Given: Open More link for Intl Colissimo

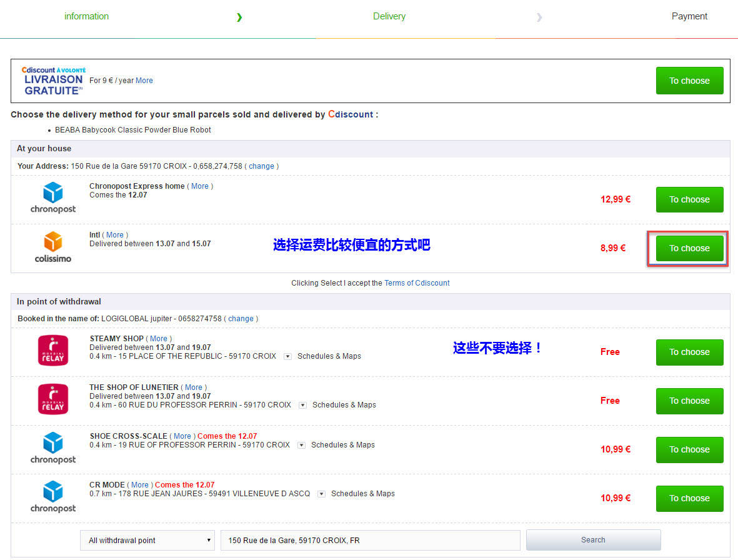Looking at the screenshot, I should click(115, 235).
